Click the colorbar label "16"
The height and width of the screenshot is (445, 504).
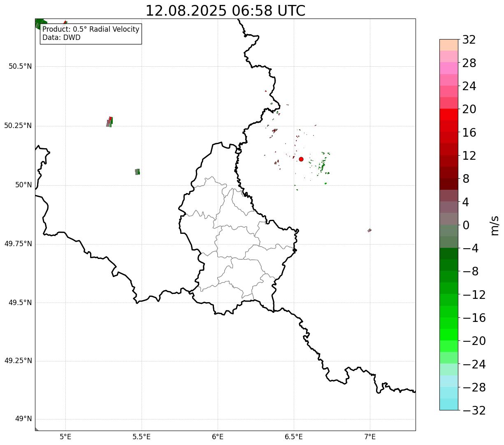pyautogui.click(x=469, y=133)
